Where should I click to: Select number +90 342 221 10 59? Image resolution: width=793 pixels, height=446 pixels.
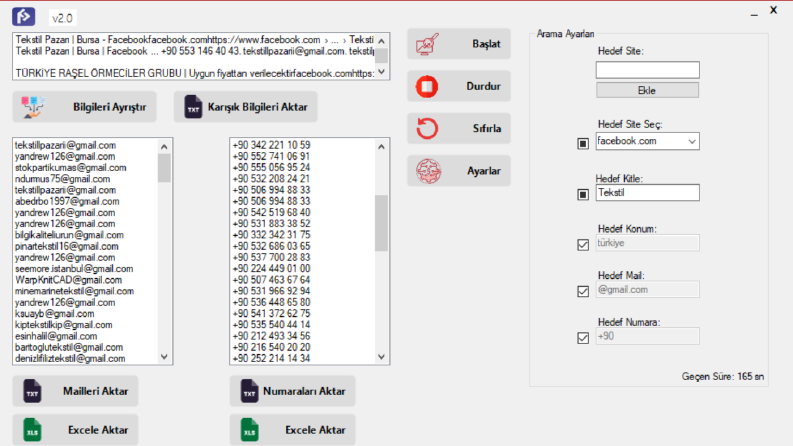(x=271, y=145)
